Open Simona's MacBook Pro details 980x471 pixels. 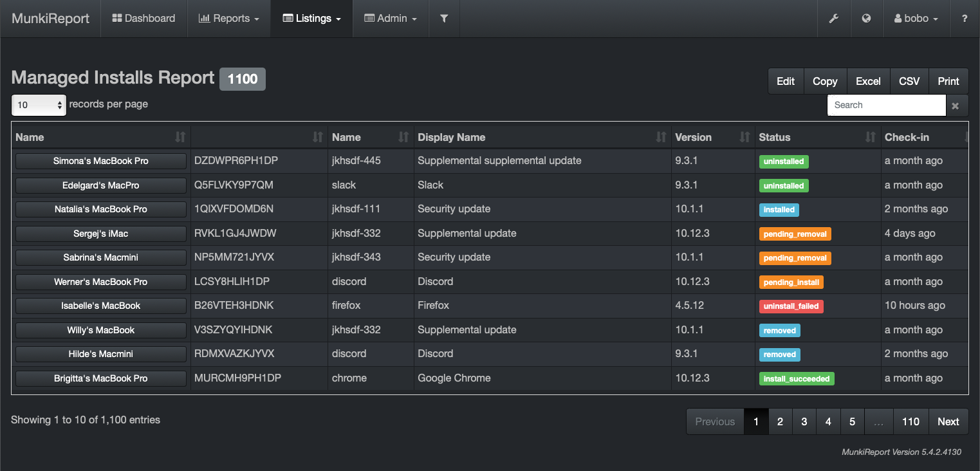coord(101,161)
